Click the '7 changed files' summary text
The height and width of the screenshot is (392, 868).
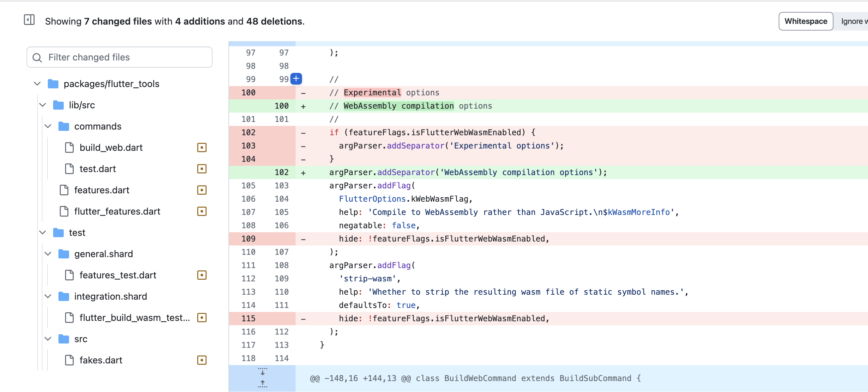(x=118, y=21)
